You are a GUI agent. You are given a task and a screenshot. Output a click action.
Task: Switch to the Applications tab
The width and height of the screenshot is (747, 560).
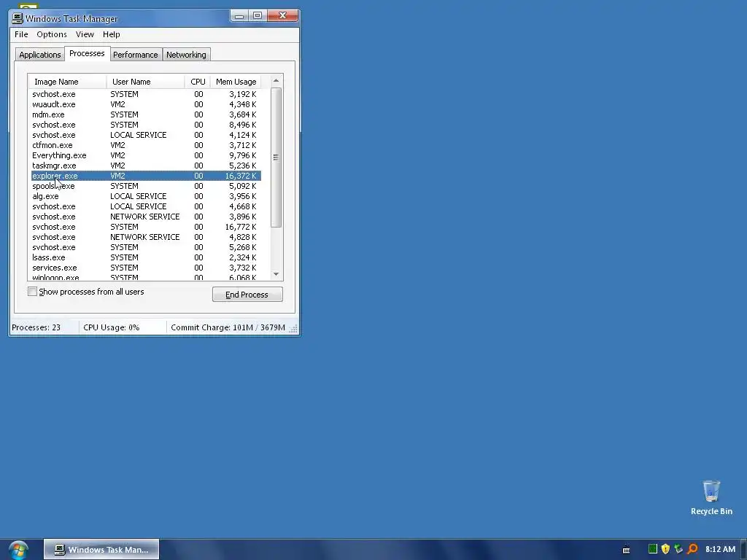[40, 55]
